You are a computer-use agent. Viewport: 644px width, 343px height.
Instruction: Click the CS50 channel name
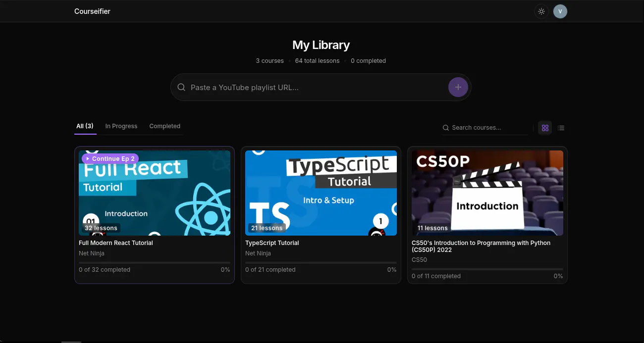tap(419, 260)
